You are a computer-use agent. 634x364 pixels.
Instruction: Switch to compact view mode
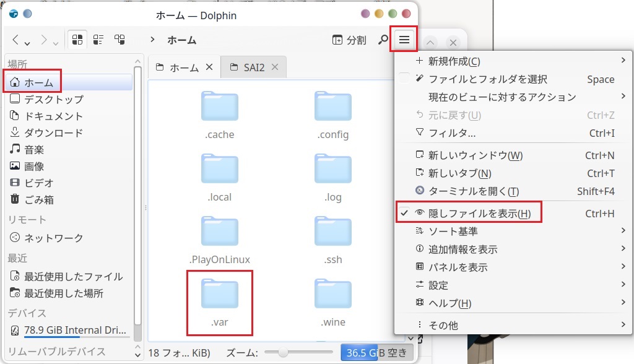pos(98,40)
